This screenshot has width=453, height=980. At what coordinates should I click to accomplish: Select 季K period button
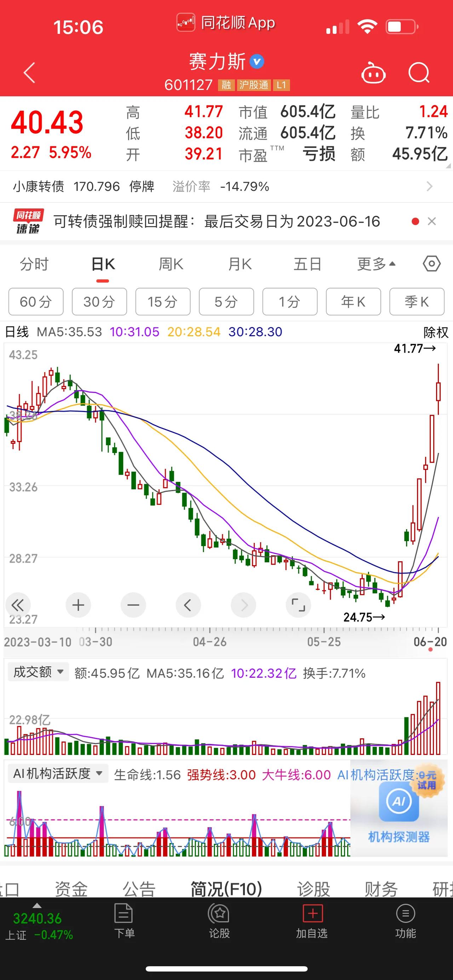(417, 302)
